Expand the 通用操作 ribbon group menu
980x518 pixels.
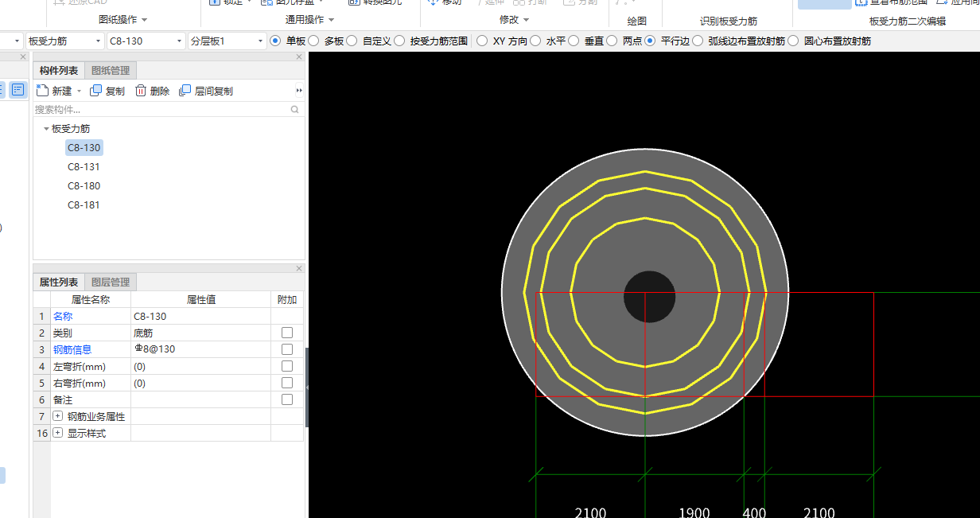pyautogui.click(x=331, y=19)
